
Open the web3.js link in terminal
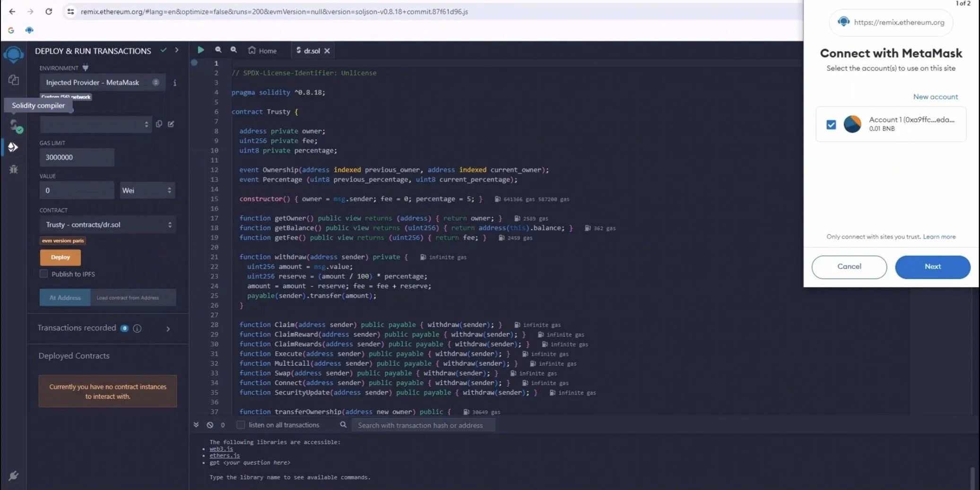pos(221,449)
